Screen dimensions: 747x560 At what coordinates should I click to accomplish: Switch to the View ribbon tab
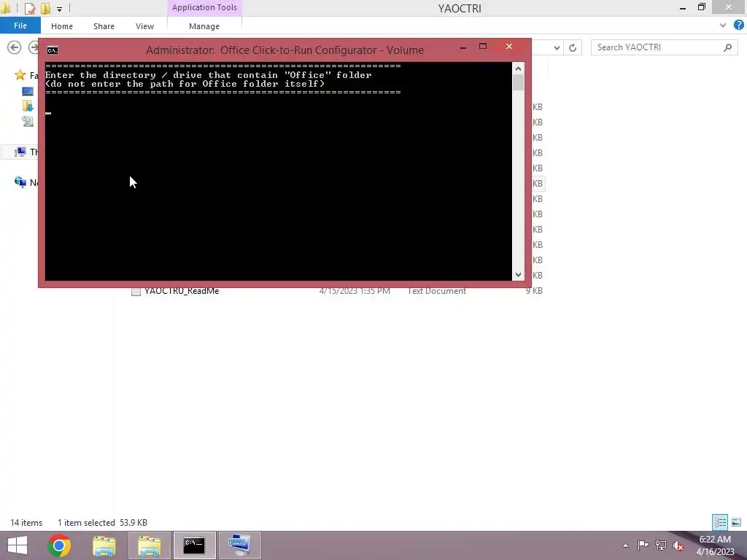pyautogui.click(x=145, y=26)
